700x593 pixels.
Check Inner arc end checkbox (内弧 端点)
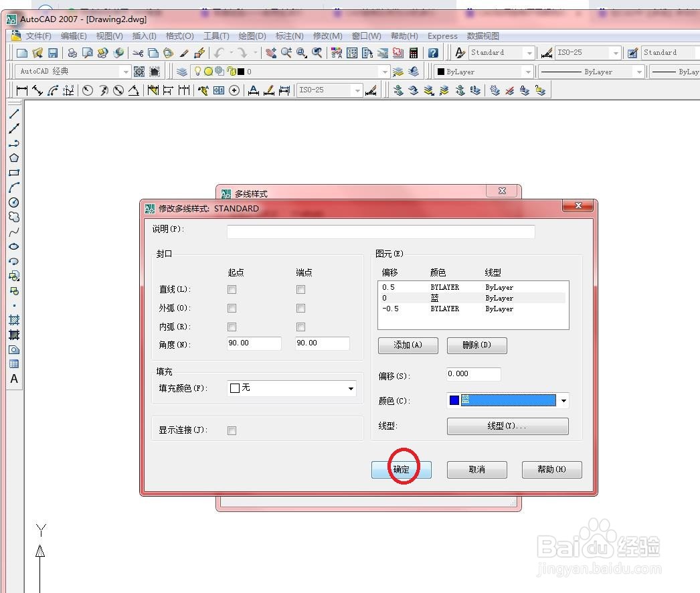(300, 327)
